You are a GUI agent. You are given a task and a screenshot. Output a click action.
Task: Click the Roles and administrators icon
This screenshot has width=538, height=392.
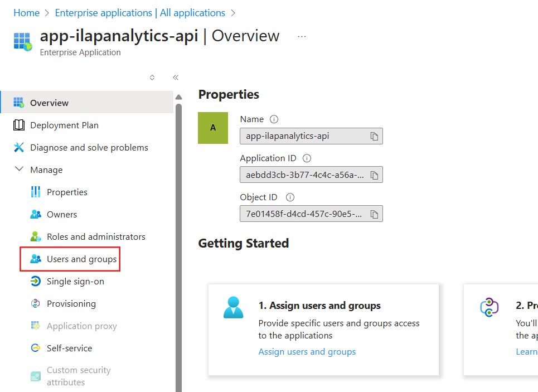(36, 236)
